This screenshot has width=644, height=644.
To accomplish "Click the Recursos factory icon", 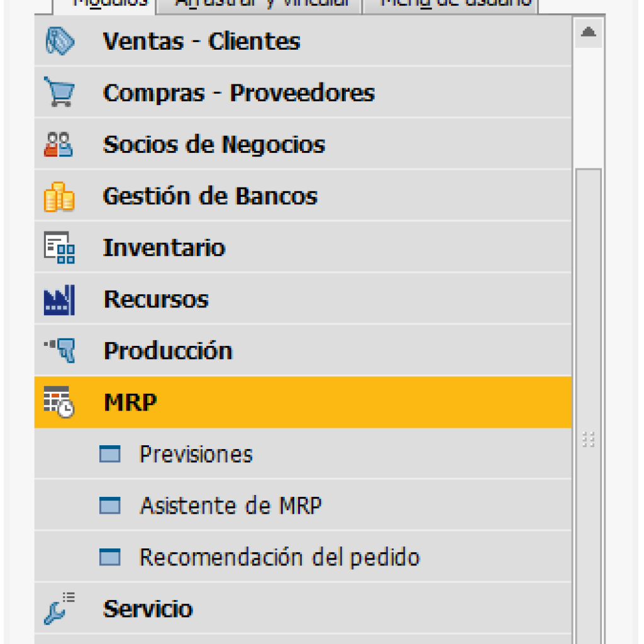I will (x=60, y=300).
